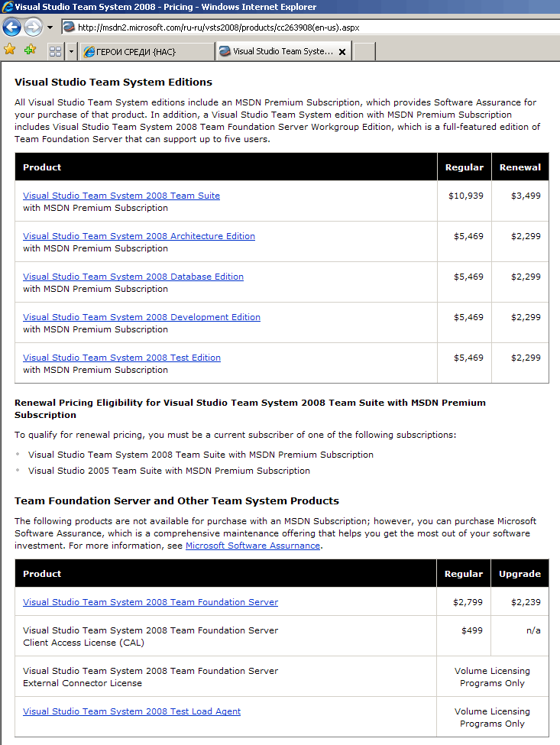Screen dimensions: 560x745
Task: Open the Team Suite product link
Action: (121, 196)
